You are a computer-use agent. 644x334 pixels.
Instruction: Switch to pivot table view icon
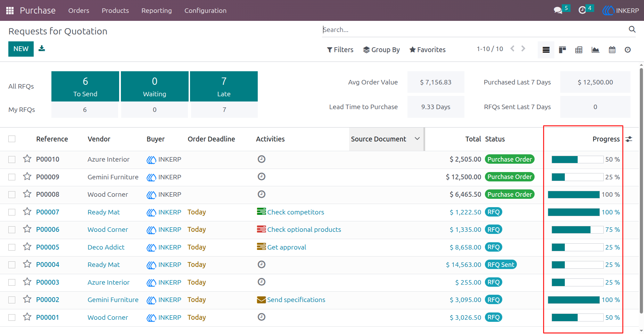click(x=579, y=50)
